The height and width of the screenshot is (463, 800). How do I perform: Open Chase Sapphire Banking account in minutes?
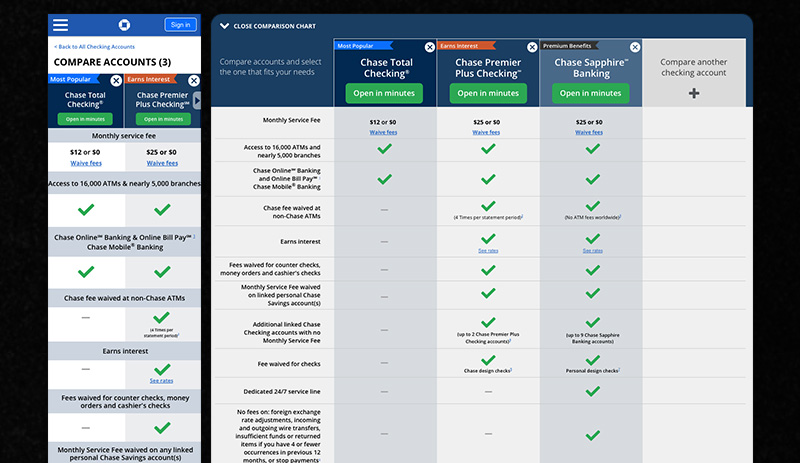590,93
